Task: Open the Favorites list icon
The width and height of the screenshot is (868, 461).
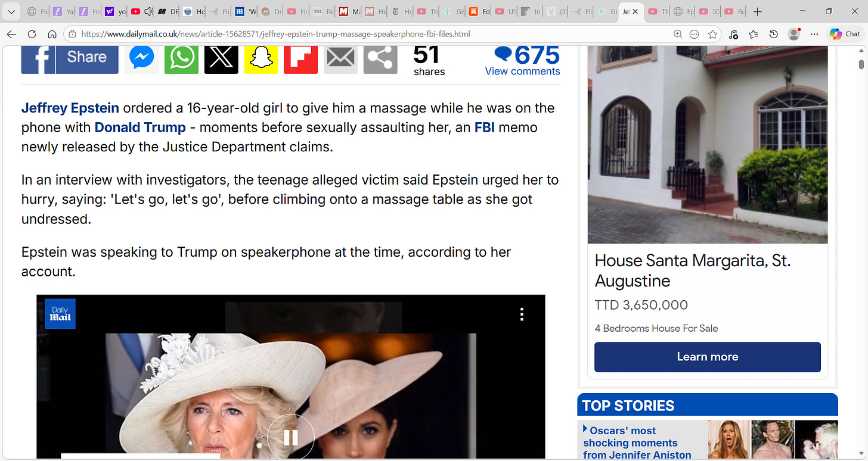Action: point(754,34)
